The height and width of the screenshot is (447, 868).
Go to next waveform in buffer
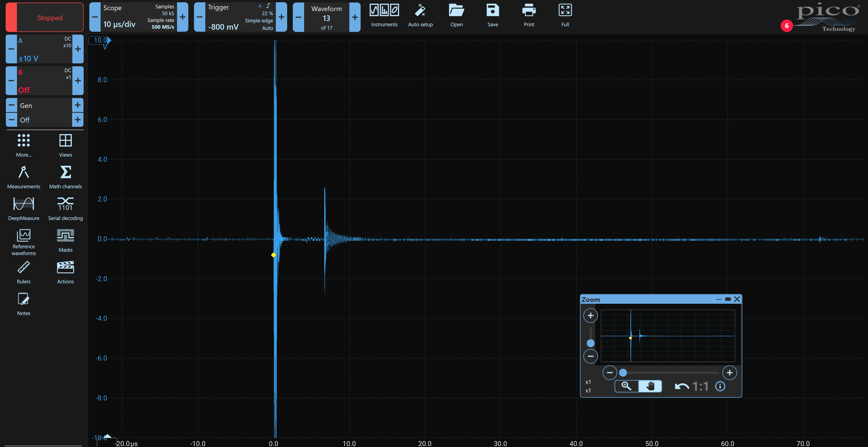click(355, 17)
